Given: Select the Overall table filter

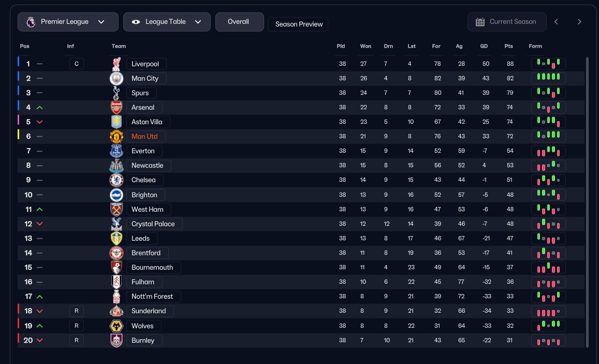Looking at the screenshot, I should (x=239, y=22).
